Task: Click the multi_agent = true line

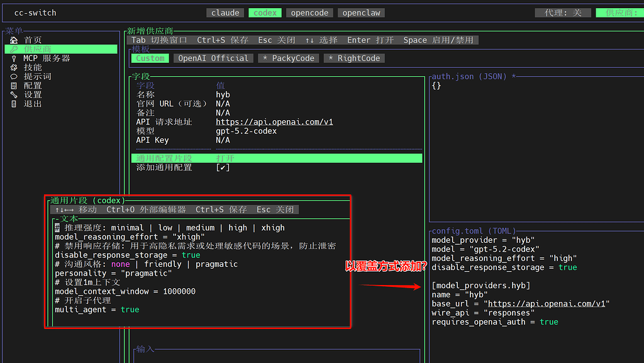Action: coord(97,310)
